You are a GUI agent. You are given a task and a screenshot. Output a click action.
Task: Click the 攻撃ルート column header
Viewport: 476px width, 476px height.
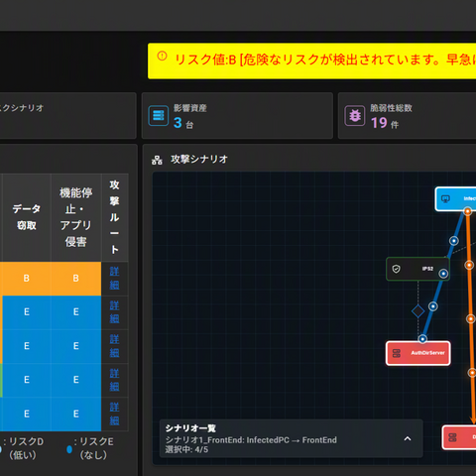[x=115, y=217]
